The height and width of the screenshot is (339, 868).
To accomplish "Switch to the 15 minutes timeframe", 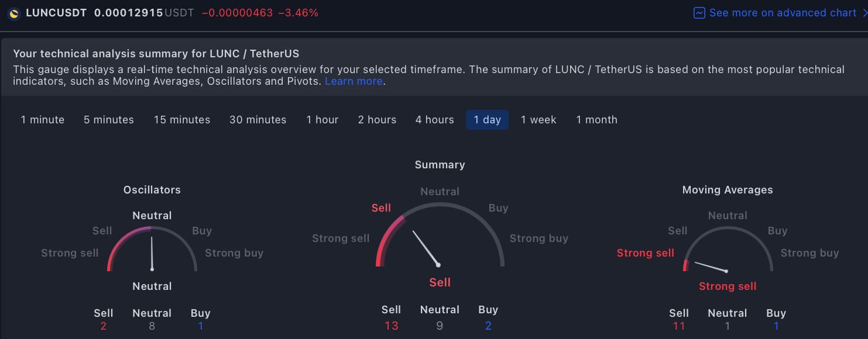I will click(181, 119).
